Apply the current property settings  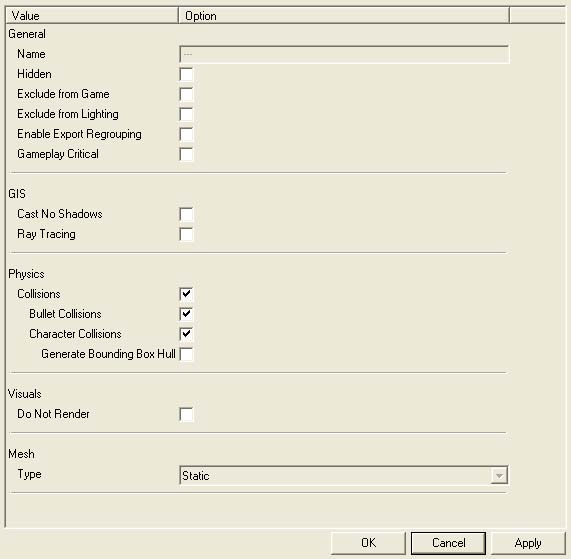coord(528,543)
